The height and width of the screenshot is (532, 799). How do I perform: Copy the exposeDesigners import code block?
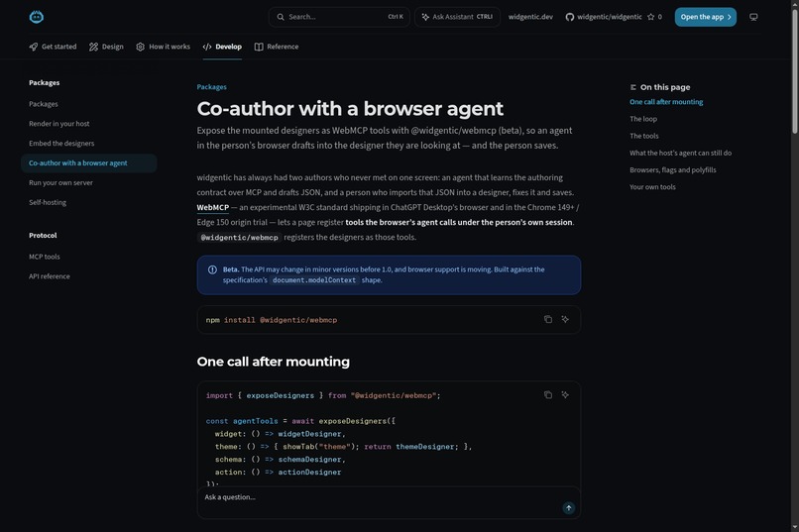[548, 394]
